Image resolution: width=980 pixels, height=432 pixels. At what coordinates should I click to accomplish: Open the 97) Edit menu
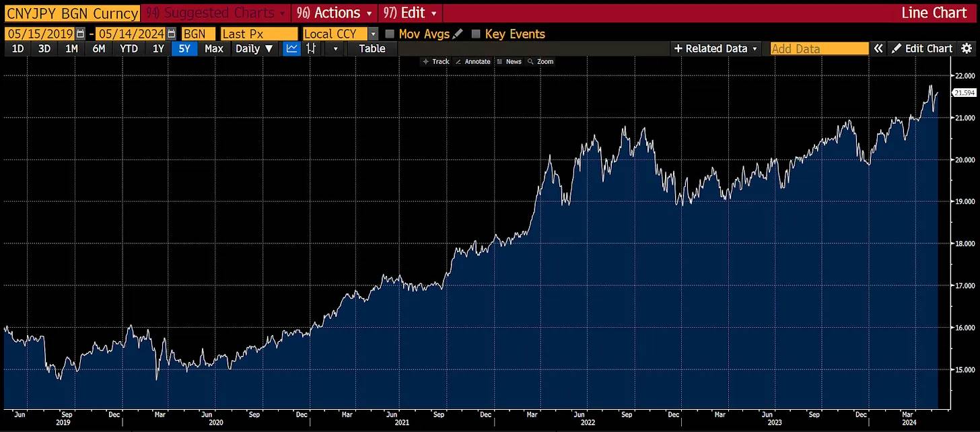pos(410,13)
